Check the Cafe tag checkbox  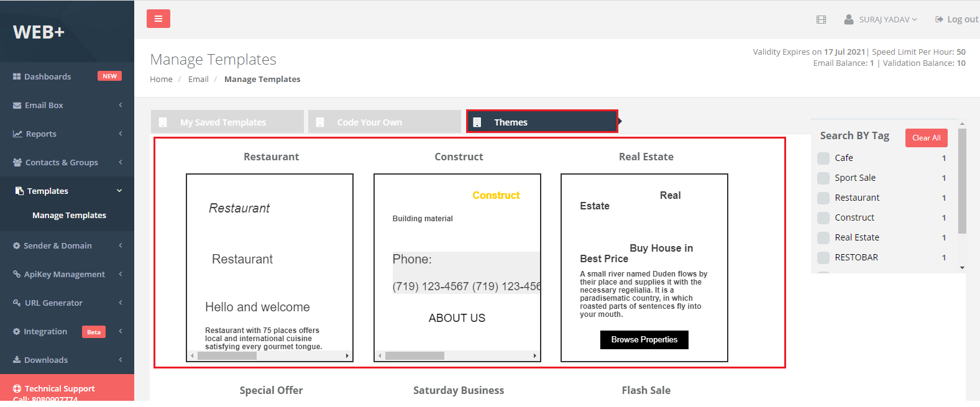click(x=823, y=158)
